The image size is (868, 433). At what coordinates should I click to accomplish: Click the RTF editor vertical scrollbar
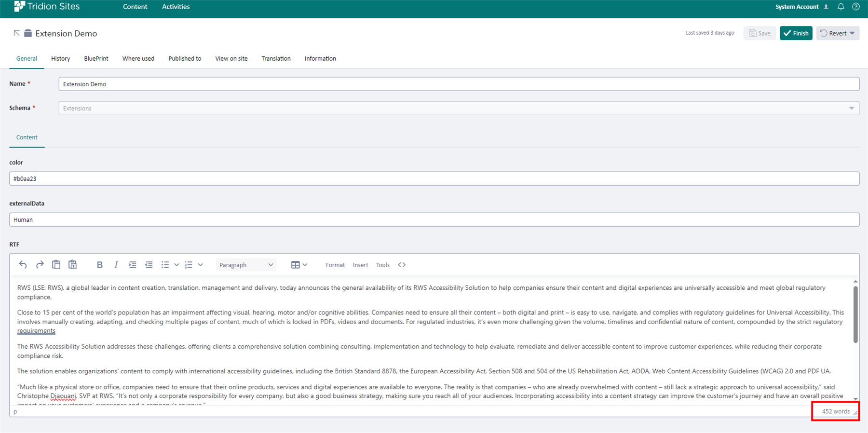pyautogui.click(x=855, y=314)
